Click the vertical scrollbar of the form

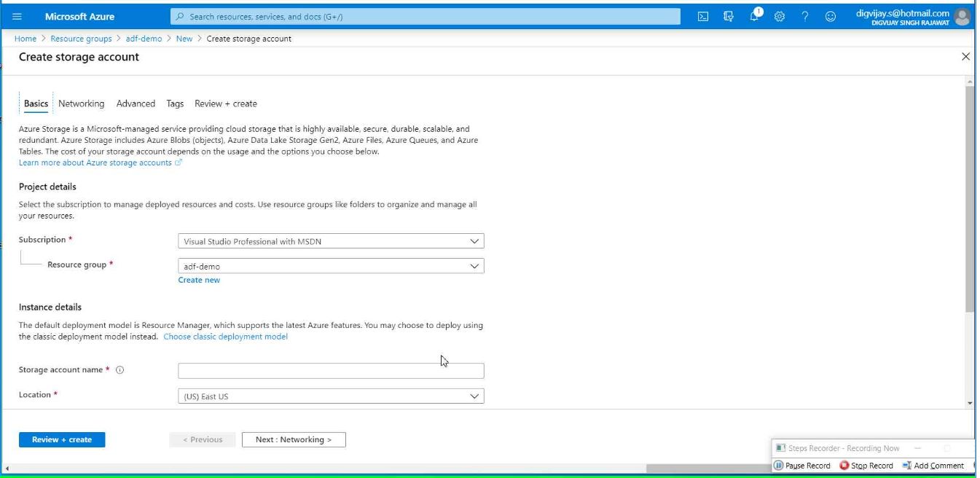click(969, 200)
